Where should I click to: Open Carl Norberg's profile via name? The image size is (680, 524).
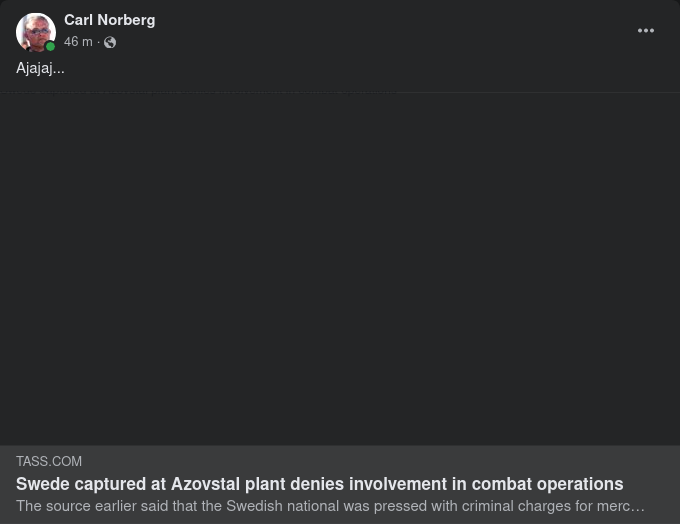(x=109, y=20)
